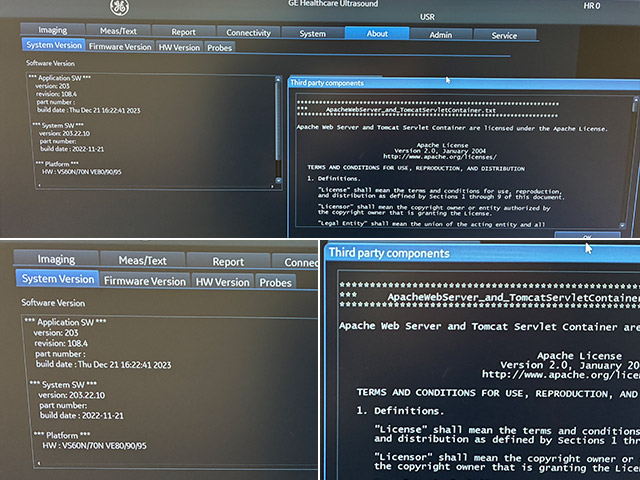Open the Imaging tab in the top photo
This screenshot has height=480, width=640.
point(53,30)
